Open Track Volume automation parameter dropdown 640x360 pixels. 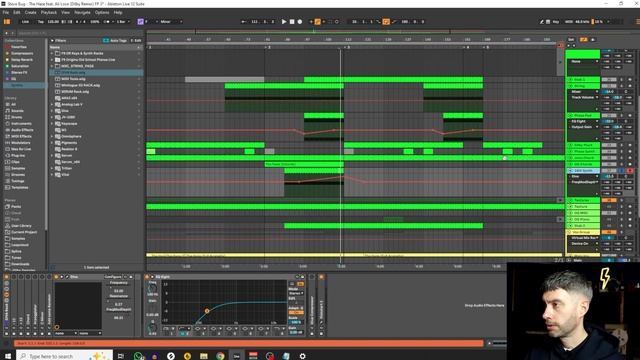pyautogui.click(x=584, y=98)
